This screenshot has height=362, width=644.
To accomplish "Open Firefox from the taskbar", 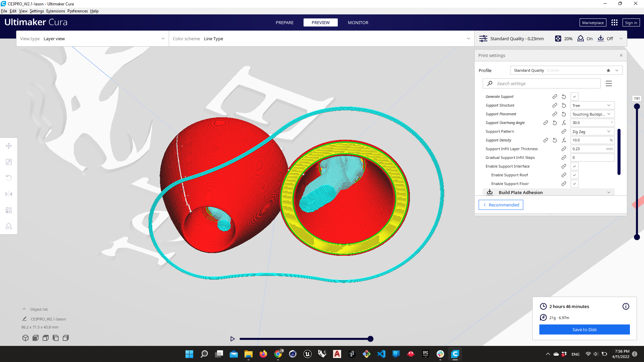I will 263,354.
